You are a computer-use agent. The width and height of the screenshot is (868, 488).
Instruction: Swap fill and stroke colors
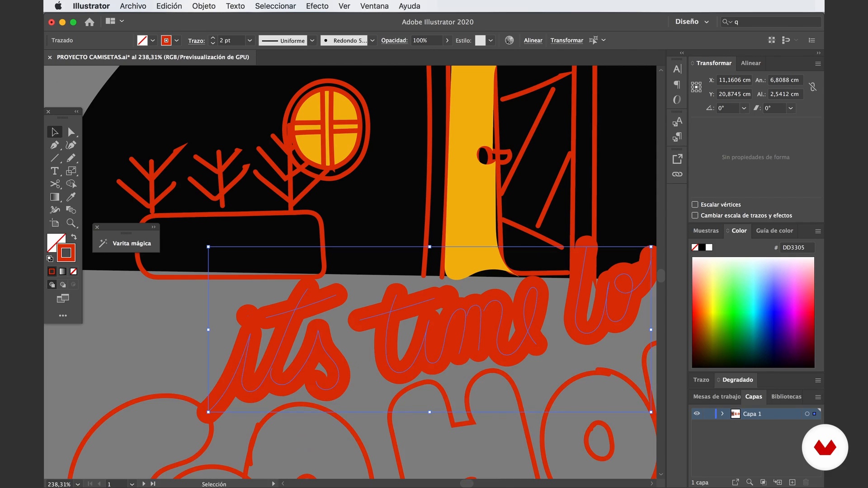click(74, 237)
